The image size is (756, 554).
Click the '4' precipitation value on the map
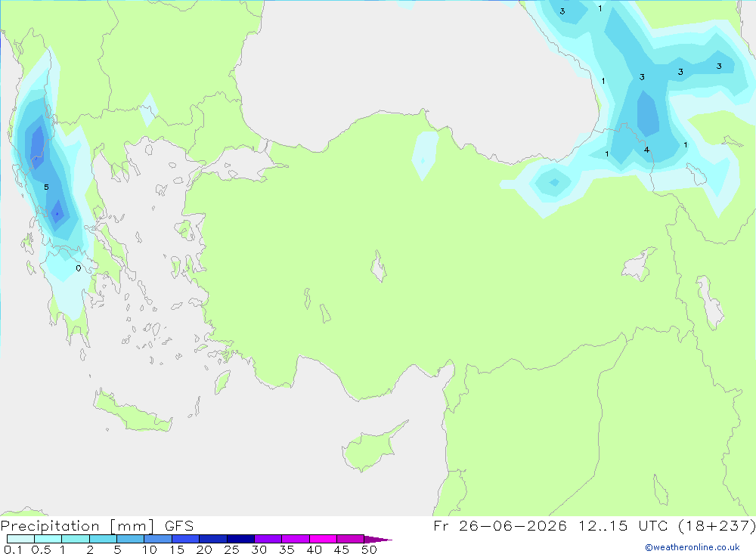pyautogui.click(x=646, y=150)
